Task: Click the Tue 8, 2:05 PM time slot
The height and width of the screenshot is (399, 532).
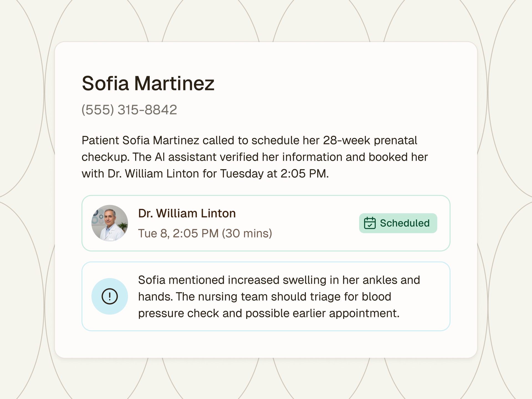Action: pyautogui.click(x=205, y=233)
